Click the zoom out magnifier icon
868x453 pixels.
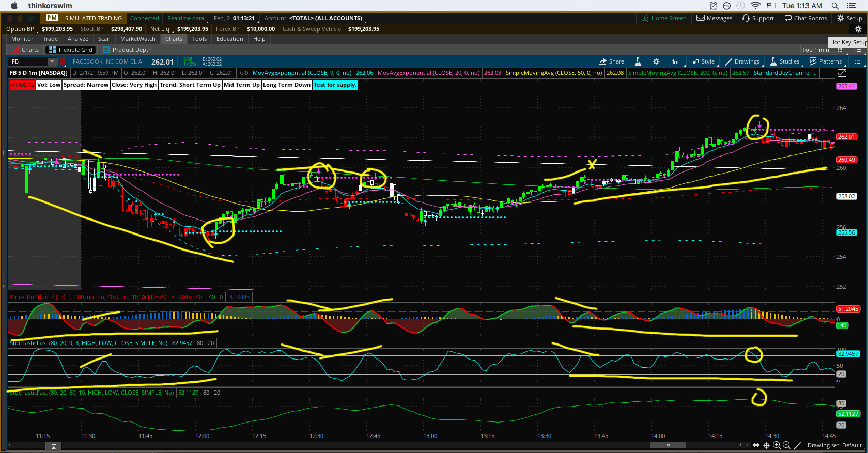786,445
